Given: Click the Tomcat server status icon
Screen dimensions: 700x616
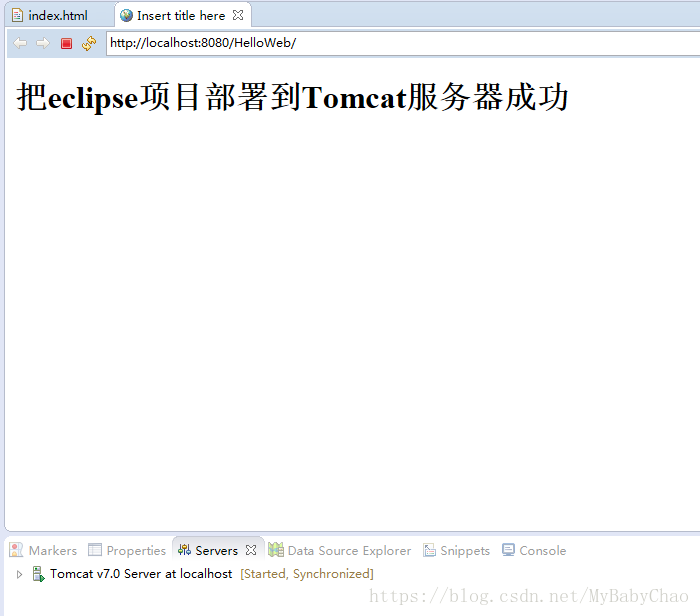Looking at the screenshot, I should pyautogui.click(x=38, y=574).
